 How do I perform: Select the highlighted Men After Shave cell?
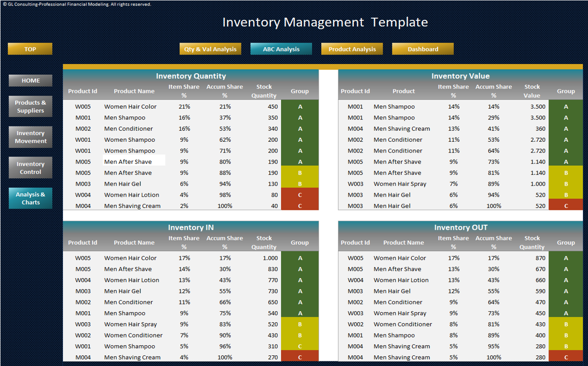[134, 162]
